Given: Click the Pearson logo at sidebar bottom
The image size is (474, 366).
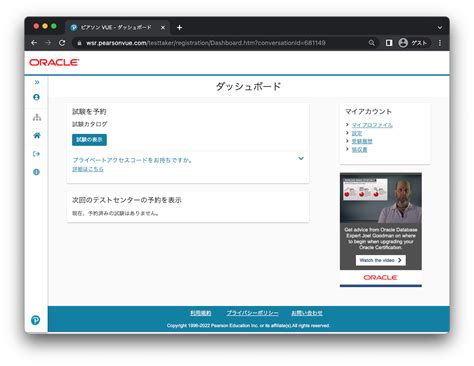Looking at the screenshot, I should 35,320.
